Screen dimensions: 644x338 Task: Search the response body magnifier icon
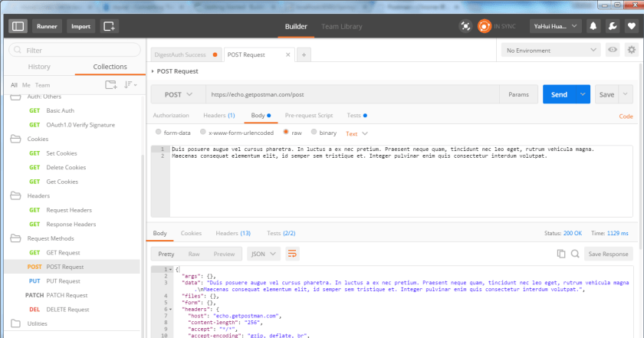tap(574, 254)
